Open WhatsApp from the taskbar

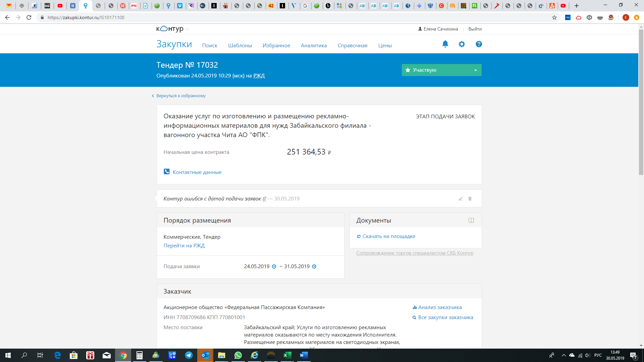tap(238, 355)
